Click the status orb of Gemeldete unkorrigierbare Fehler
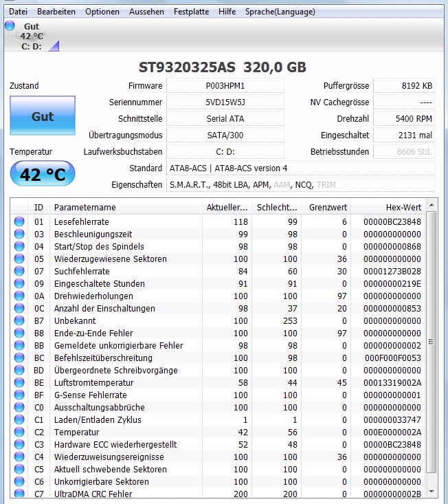This screenshot has height=504, width=448. pyautogui.click(x=19, y=345)
